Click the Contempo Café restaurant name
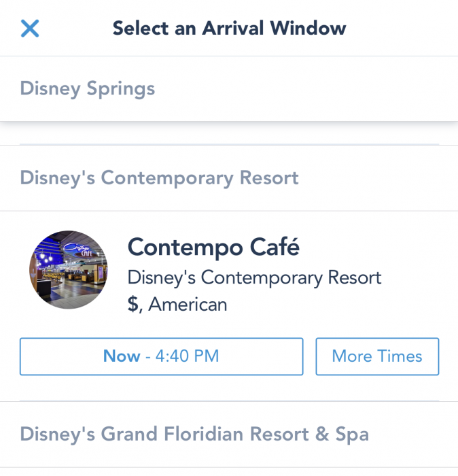 coord(213,248)
